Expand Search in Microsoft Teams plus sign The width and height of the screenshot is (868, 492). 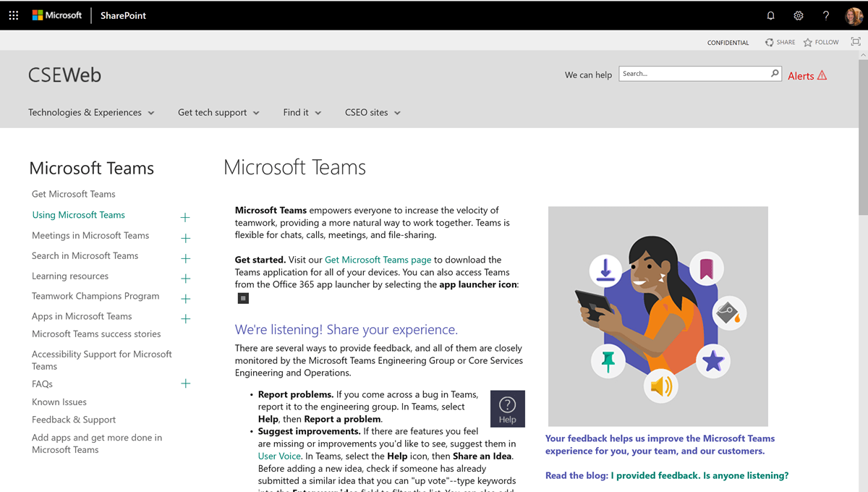tap(185, 258)
